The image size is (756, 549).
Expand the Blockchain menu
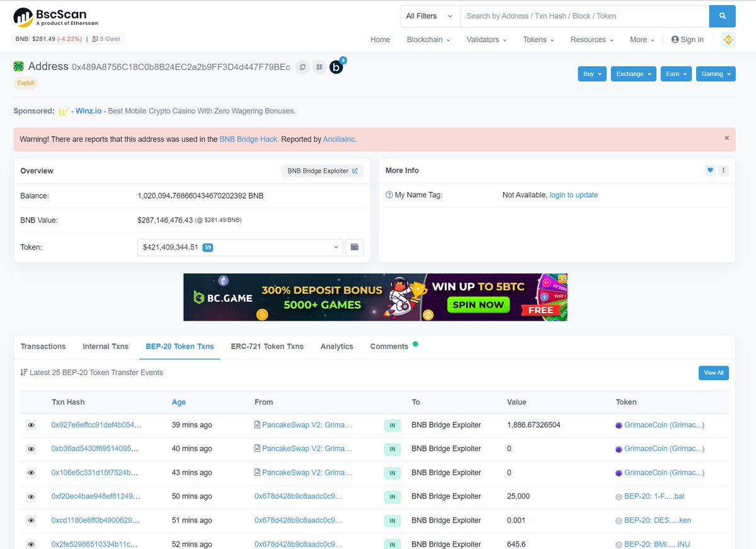tap(428, 40)
